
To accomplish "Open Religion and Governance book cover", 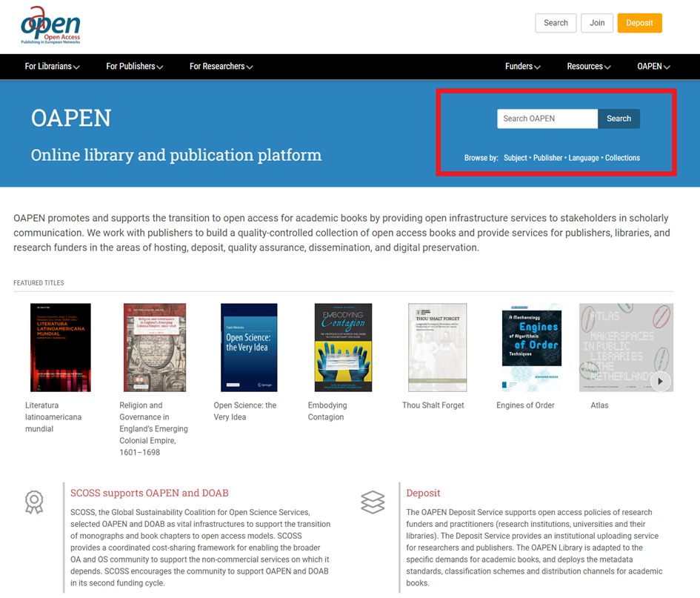I will 155,348.
